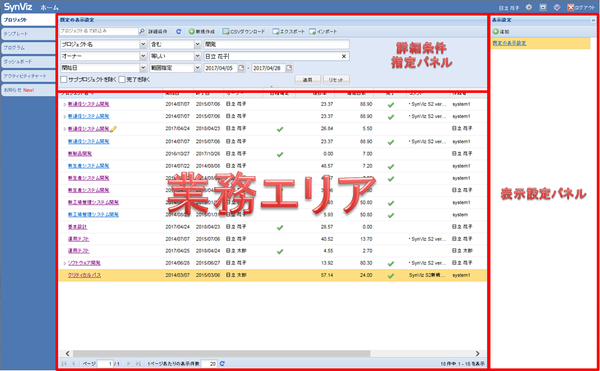This screenshot has height=371, width=600.
Task: Open the gear settings icon in header
Action: pyautogui.click(x=529, y=7)
